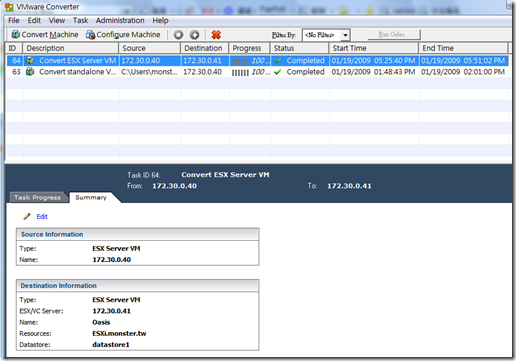The image size is (516, 361).
Task: Click the resources value ESXi.monster.tw
Action: 119,333
